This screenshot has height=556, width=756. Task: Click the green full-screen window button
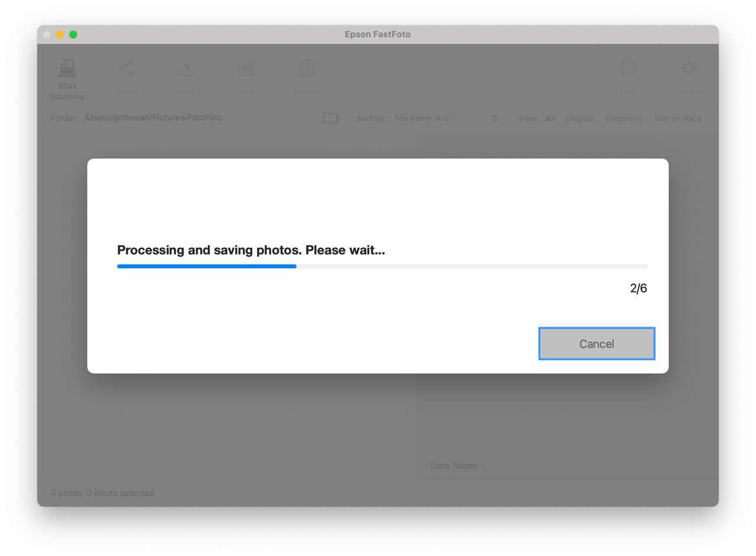[73, 34]
